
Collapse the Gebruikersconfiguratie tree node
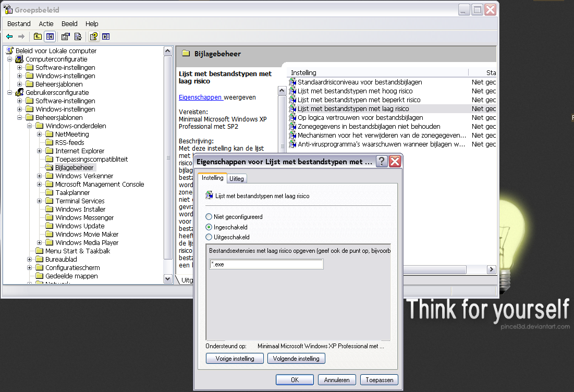tap(10, 92)
